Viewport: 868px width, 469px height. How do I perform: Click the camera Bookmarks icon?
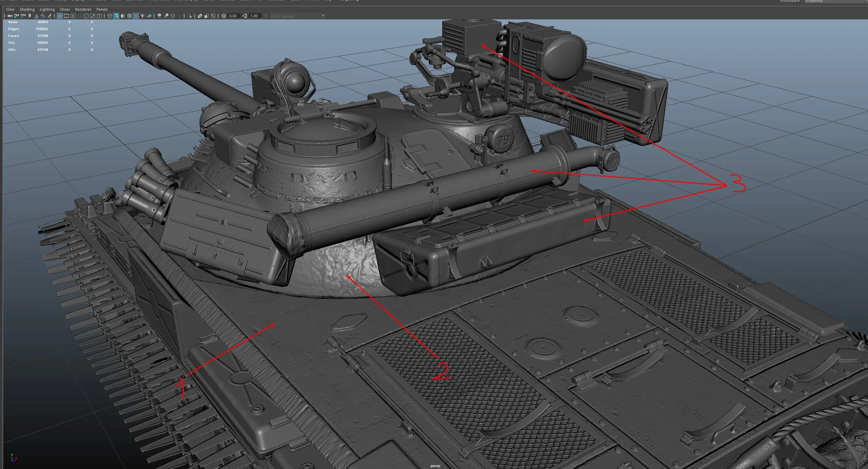[x=30, y=16]
